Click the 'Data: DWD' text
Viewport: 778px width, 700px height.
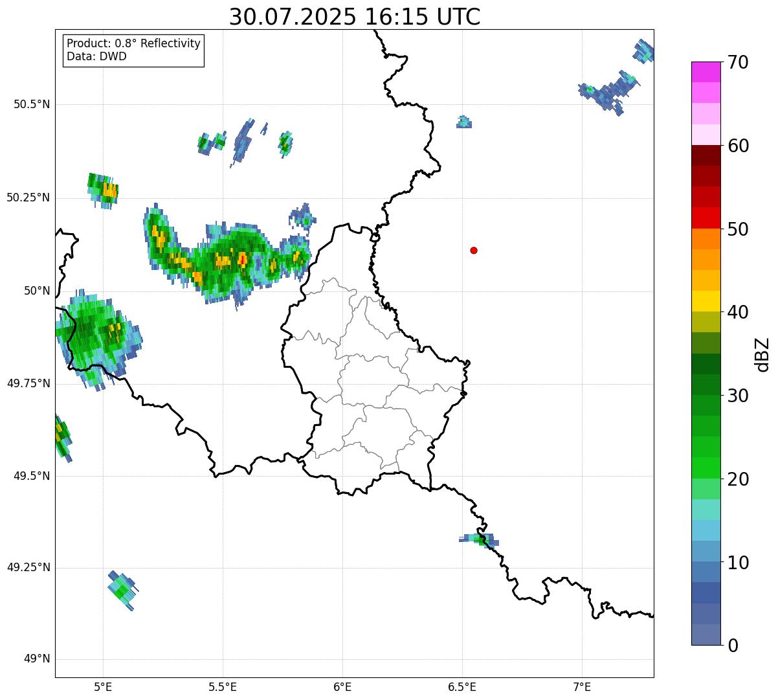click(96, 56)
